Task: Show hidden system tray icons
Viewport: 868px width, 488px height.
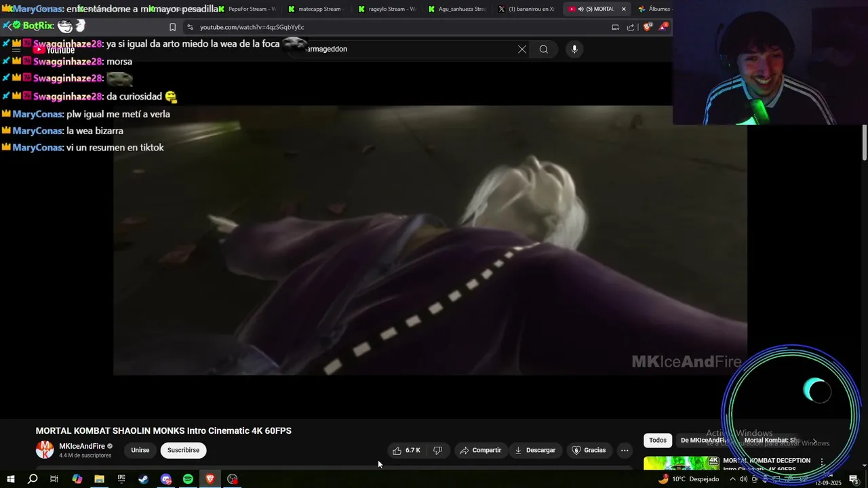Action: click(x=732, y=479)
